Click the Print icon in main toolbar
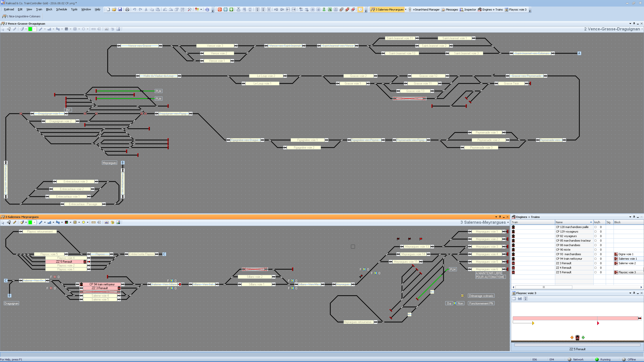The height and width of the screenshot is (362, 644). coord(127,10)
